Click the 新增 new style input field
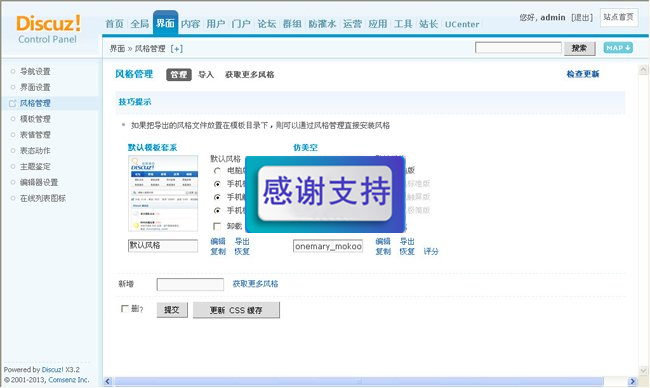This screenshot has height=388, width=650. (x=190, y=284)
